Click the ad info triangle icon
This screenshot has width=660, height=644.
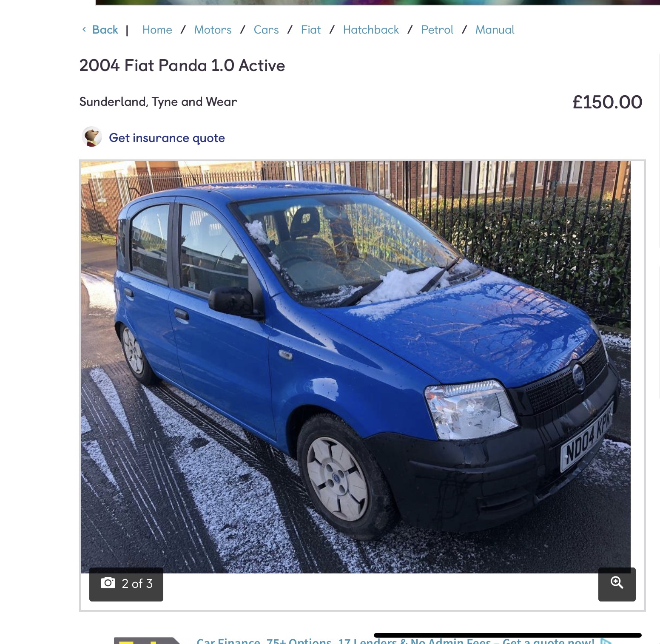(606, 641)
